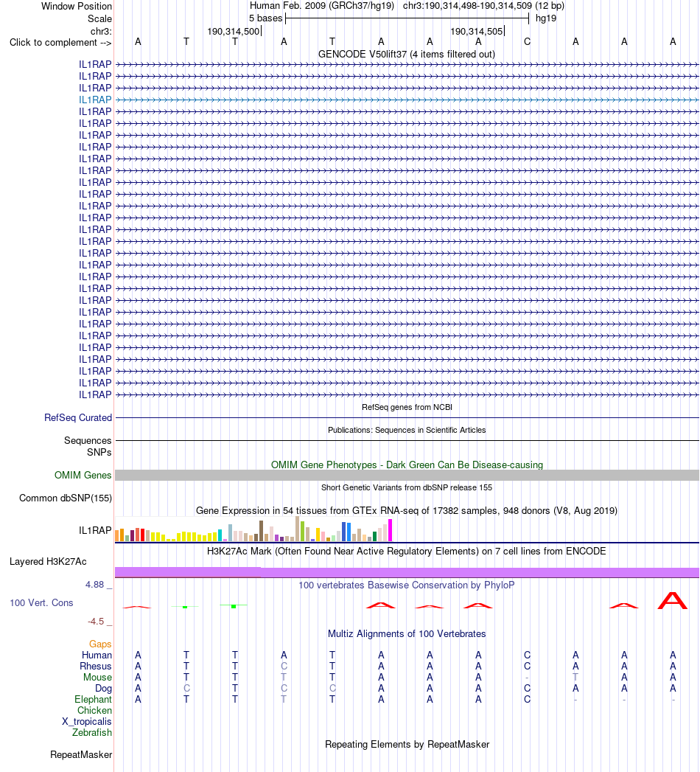Click the magenta bar in the GTEx chart
This screenshot has height=772, width=700.
point(390,530)
